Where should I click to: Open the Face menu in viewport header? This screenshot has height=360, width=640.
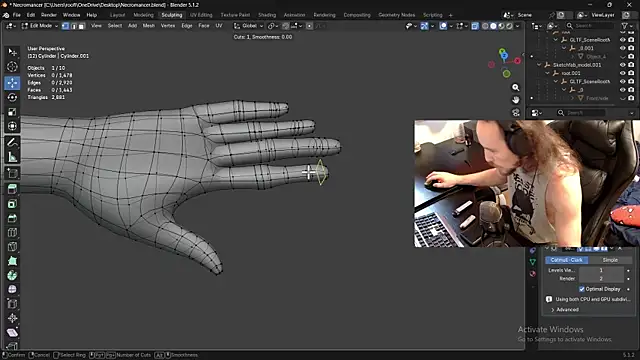(x=204, y=26)
